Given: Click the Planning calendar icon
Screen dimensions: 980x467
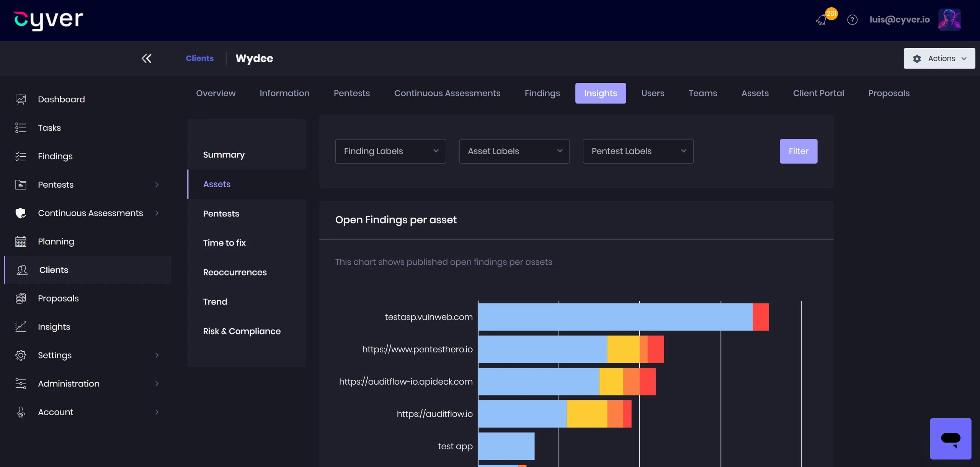Looking at the screenshot, I should (21, 241).
